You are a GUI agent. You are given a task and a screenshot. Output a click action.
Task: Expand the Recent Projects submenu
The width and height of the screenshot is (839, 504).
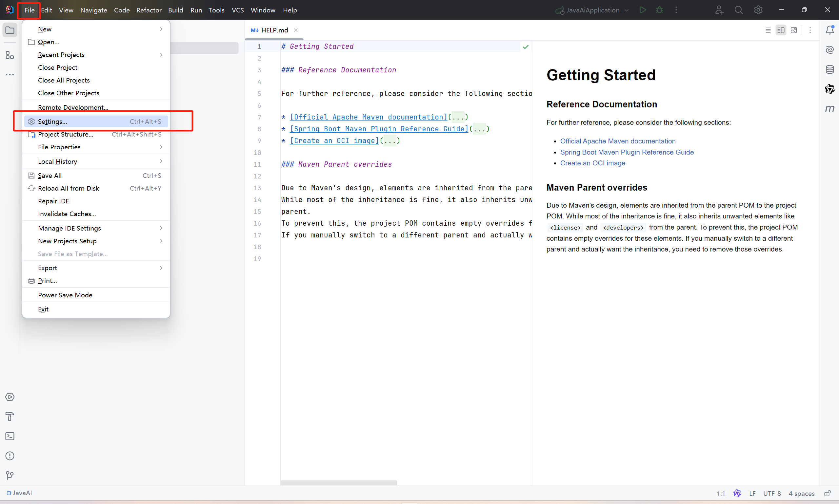coord(61,55)
